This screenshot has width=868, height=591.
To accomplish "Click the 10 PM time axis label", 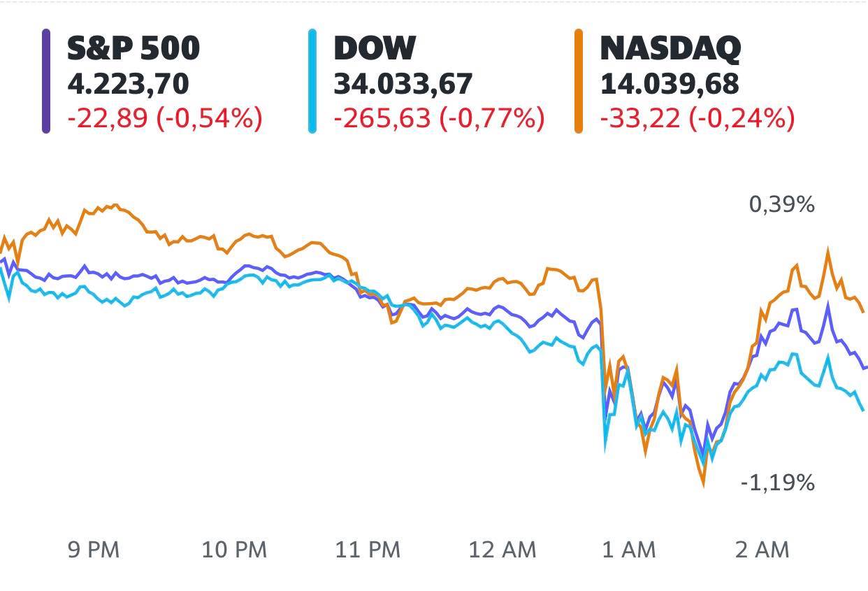I will click(234, 550).
